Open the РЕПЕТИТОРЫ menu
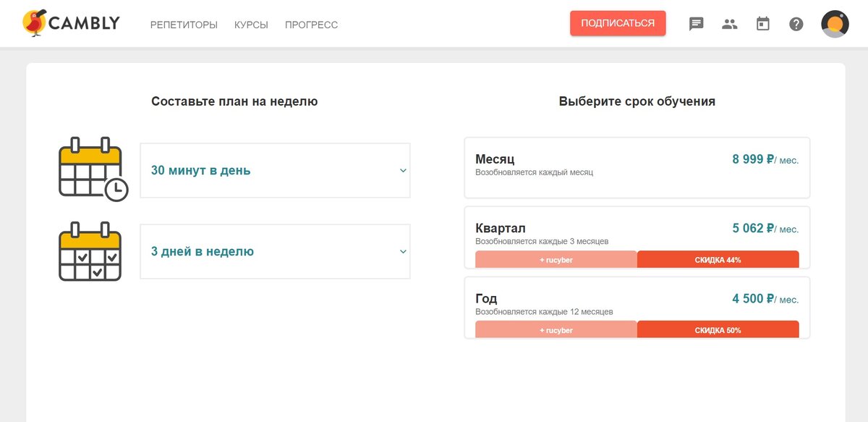Screen dimensions: 868x422 point(184,25)
